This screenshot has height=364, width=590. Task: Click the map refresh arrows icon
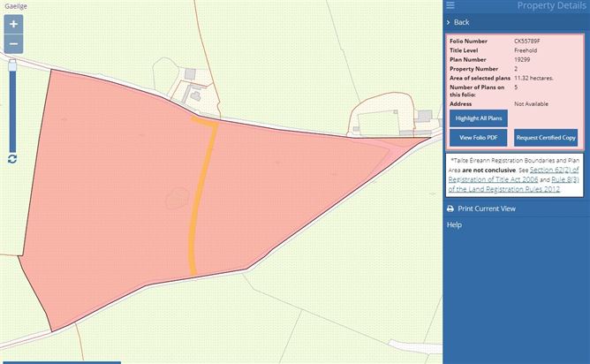tap(12, 159)
